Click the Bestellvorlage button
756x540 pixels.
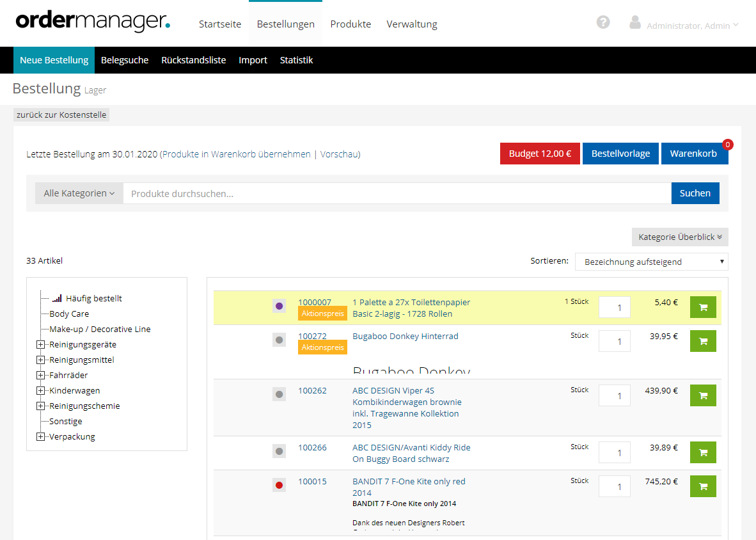click(620, 154)
